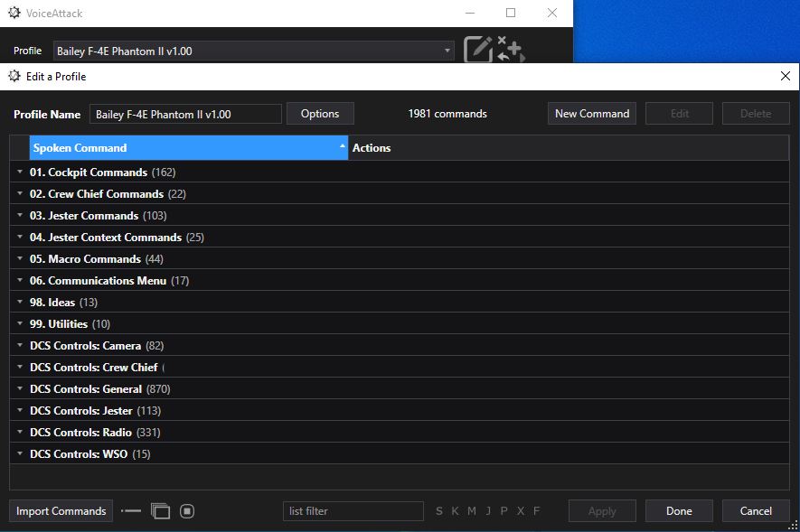The height and width of the screenshot is (532, 800).
Task: Click the horizontal dash icon beside Import Commands
Action: coord(131,511)
